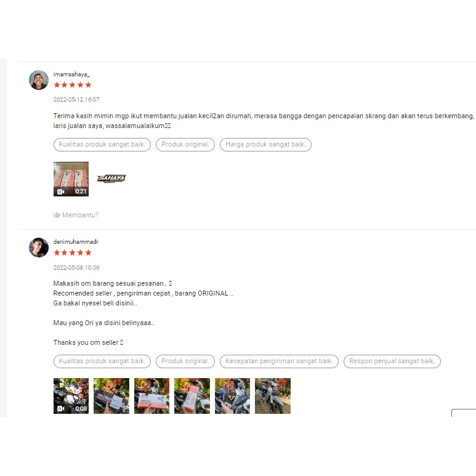Open photo showing black visor part
The image size is (476, 476).
coord(232,396)
